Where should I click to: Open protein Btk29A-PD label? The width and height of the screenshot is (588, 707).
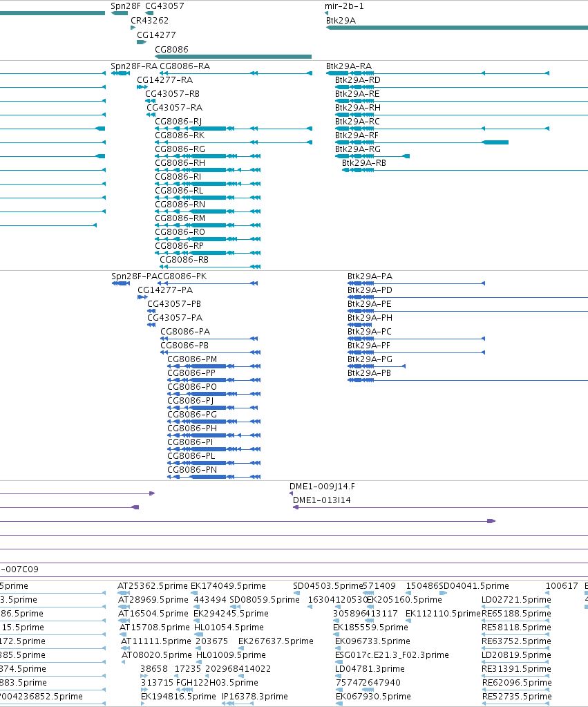370,290
